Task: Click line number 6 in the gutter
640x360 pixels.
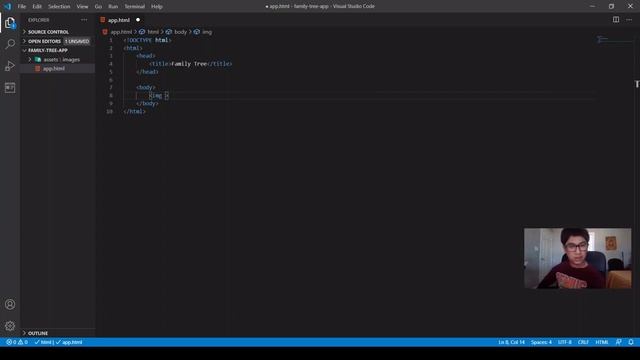Action: (111, 80)
